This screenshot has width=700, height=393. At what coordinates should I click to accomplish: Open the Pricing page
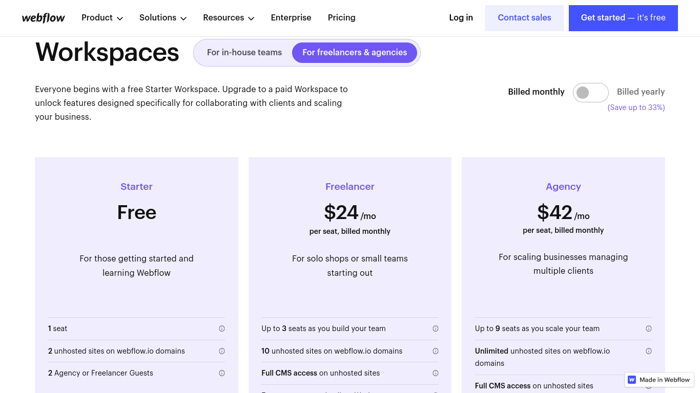click(x=342, y=18)
